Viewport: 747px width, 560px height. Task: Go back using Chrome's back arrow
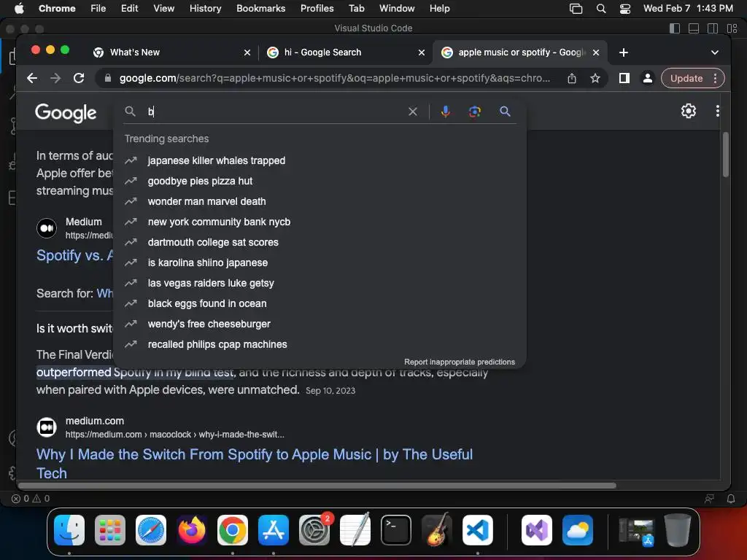(32, 78)
